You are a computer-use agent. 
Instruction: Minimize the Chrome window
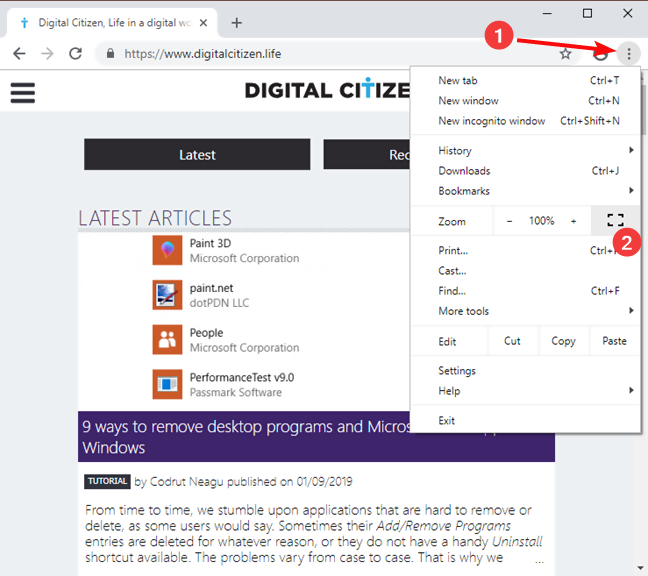[547, 14]
